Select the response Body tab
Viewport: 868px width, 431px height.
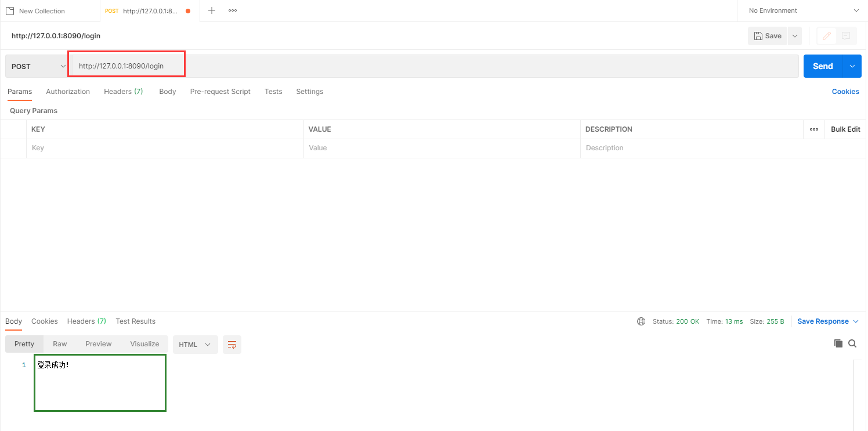tap(13, 321)
